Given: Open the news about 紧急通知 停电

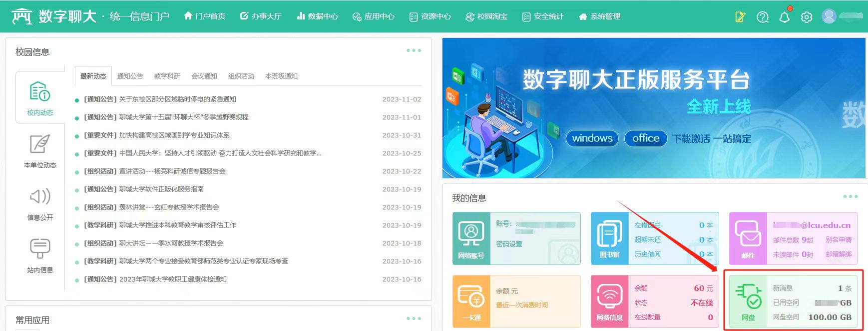Looking at the screenshot, I should 177,99.
